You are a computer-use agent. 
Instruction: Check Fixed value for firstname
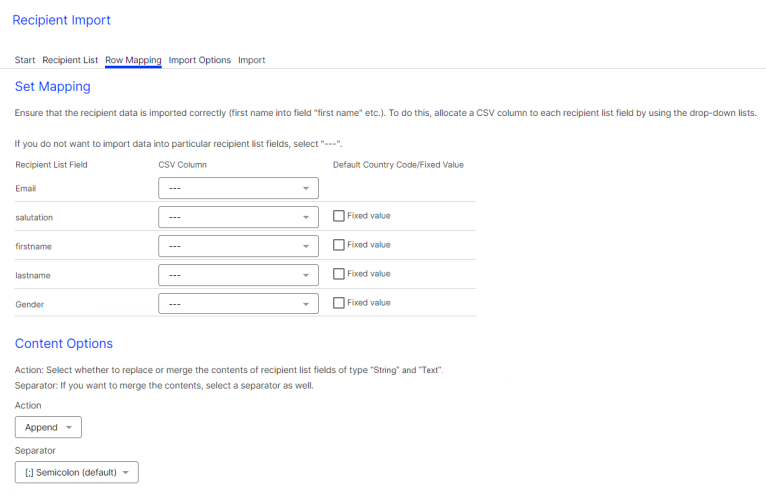point(338,245)
